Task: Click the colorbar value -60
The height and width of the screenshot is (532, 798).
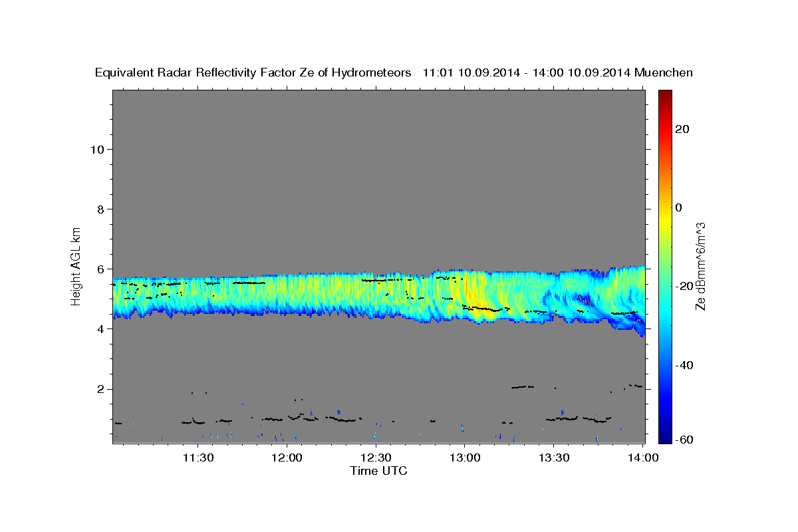Action: click(x=685, y=440)
